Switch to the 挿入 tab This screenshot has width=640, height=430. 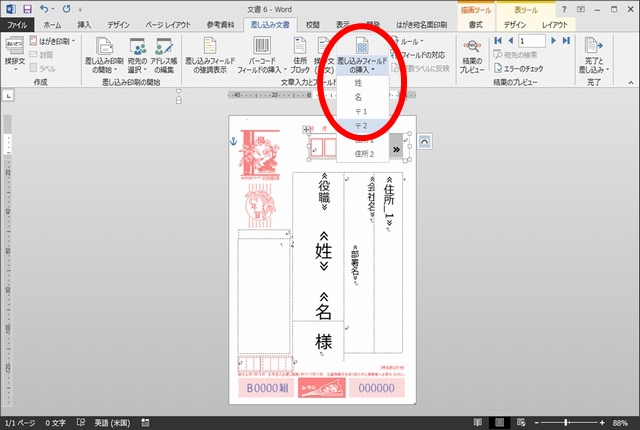click(84, 25)
